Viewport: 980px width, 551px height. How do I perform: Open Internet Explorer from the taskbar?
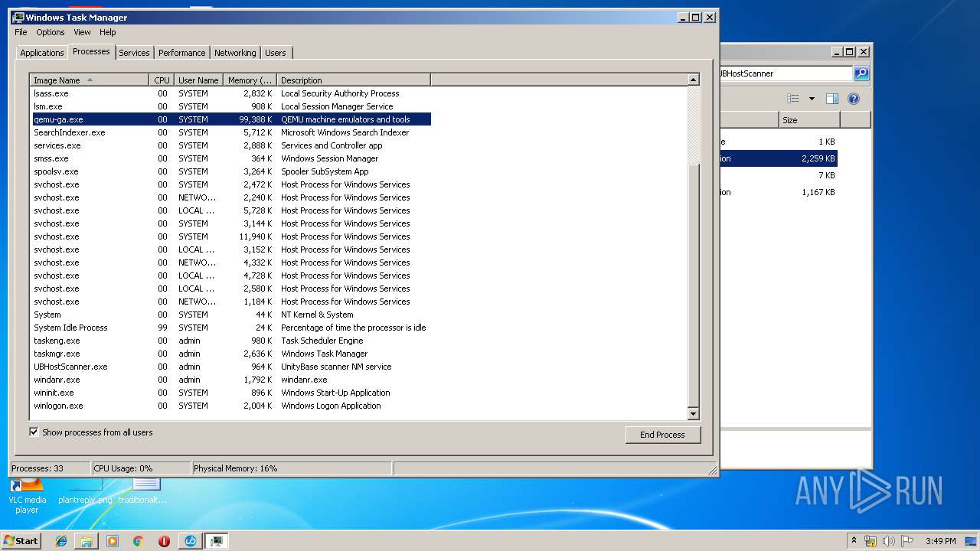61,541
